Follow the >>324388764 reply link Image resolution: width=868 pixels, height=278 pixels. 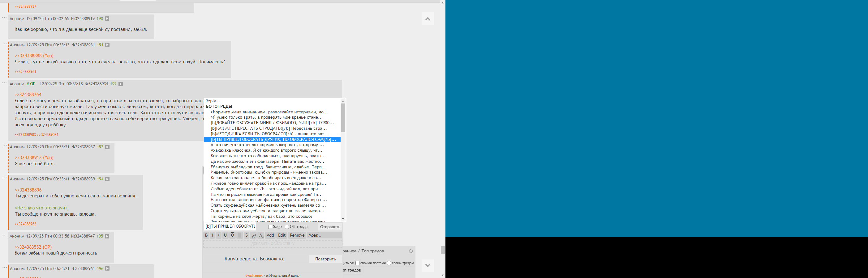pos(28,95)
